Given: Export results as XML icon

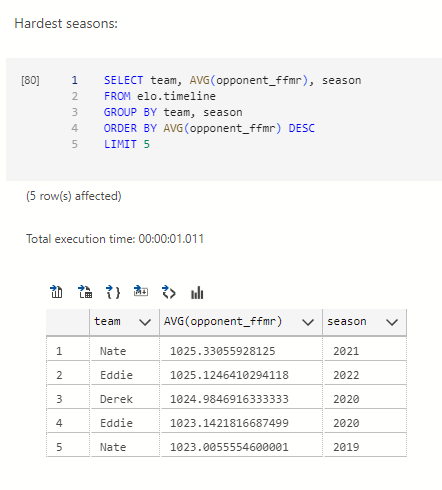Looking at the screenshot, I should (169, 292).
